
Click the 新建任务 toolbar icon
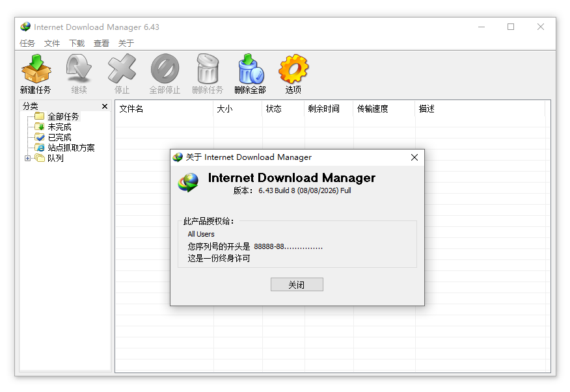[x=36, y=69]
